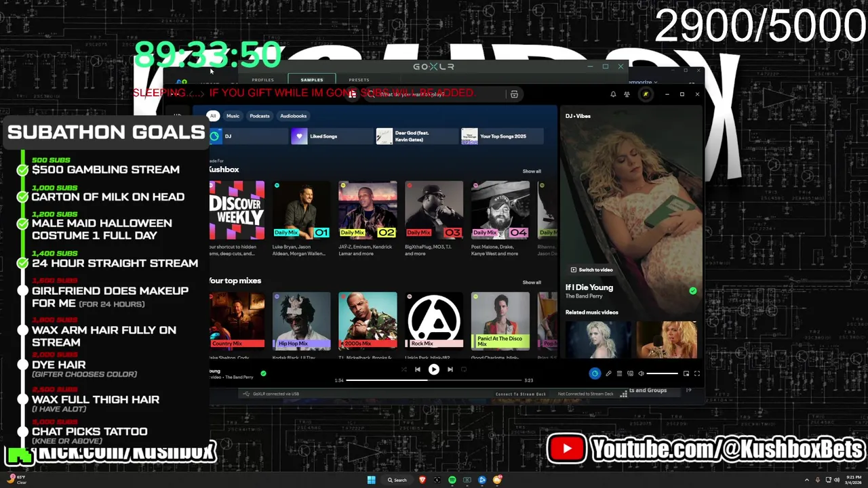Viewport: 868px width, 488px height.
Task: Open first related music video thumbnail
Action: [x=597, y=340]
